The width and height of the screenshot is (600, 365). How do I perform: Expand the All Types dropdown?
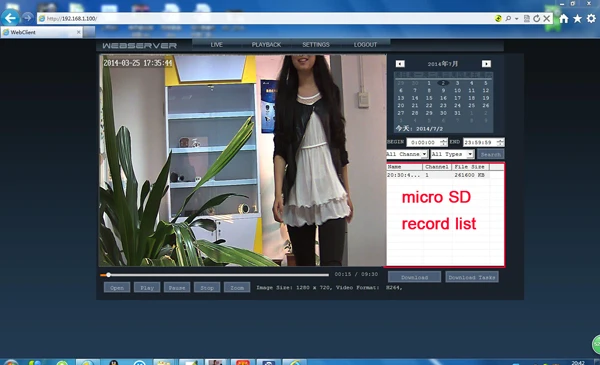coord(470,154)
